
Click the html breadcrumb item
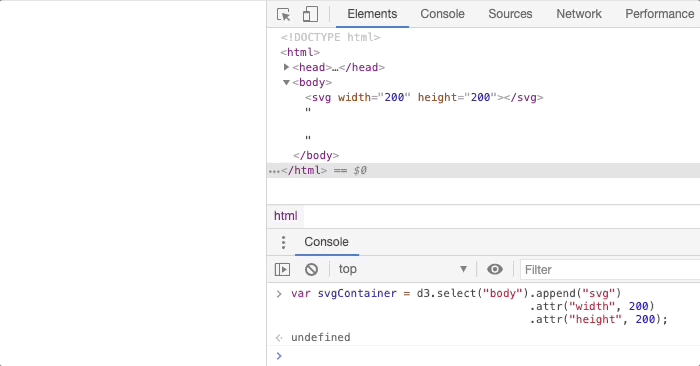tap(285, 216)
